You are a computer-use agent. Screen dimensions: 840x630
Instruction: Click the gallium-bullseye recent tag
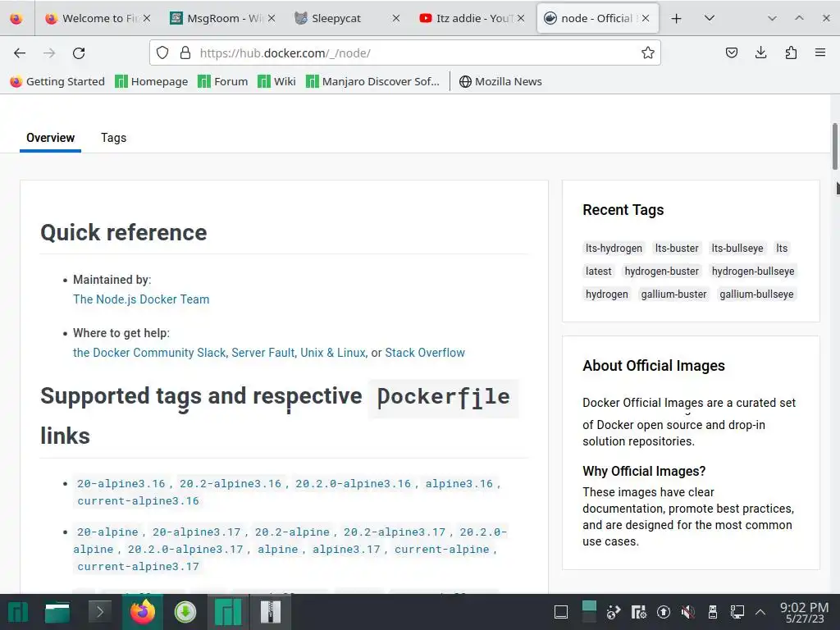[x=756, y=294]
